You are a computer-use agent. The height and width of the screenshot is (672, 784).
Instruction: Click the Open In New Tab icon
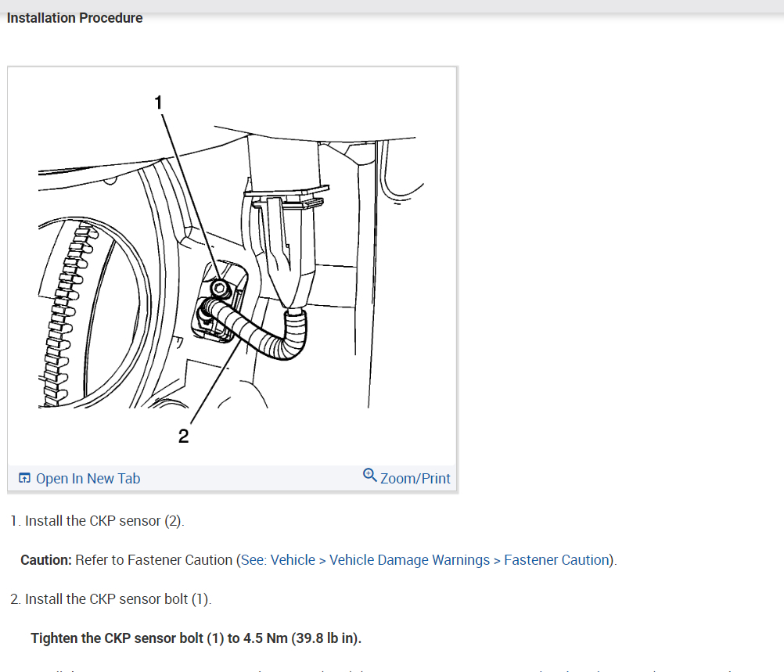24,478
